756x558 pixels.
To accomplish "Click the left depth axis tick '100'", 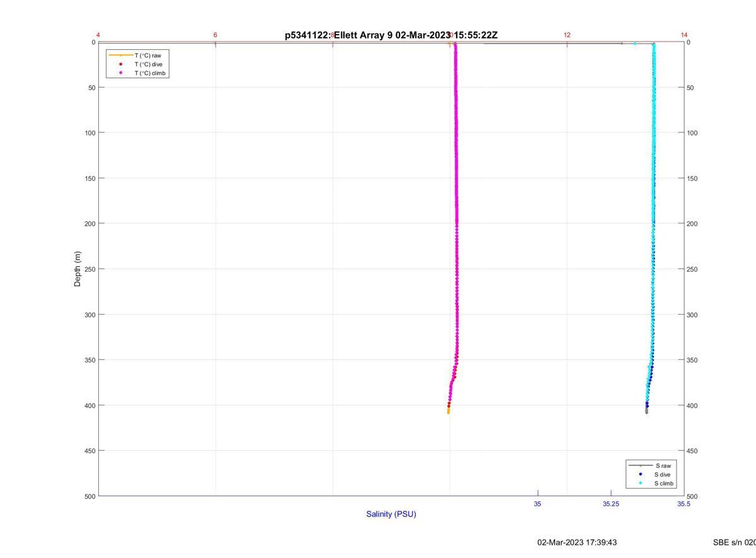I will click(90, 133).
